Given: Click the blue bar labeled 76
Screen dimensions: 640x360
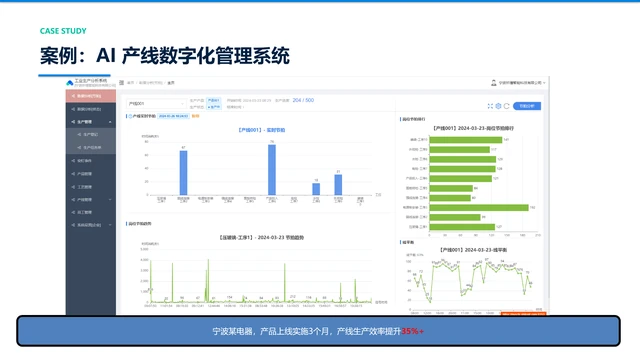Looking at the screenshot, I should click(272, 170).
